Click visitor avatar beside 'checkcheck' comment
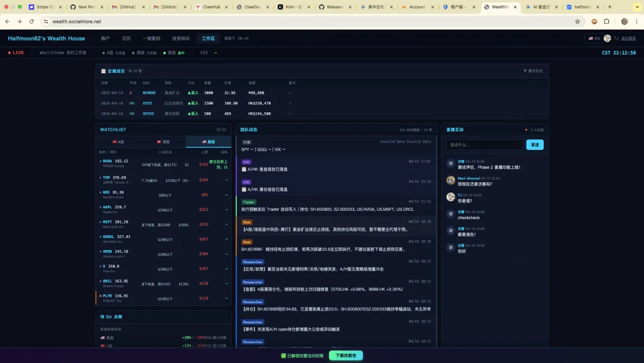Image resolution: width=644 pixels, height=363 pixels. click(451, 214)
